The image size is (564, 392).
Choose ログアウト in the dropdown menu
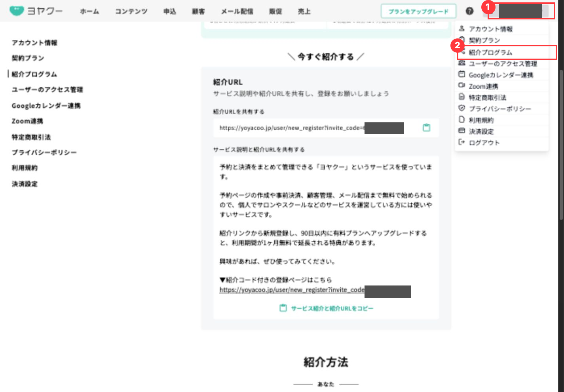(484, 143)
